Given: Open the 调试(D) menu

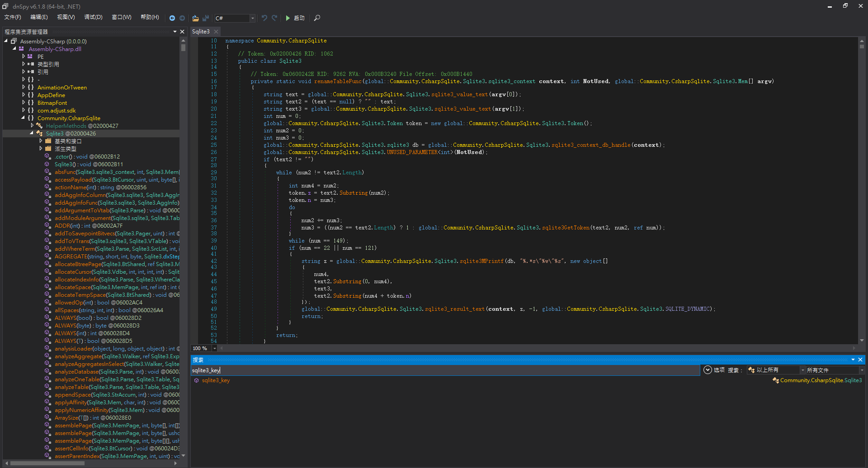Looking at the screenshot, I should 93,17.
